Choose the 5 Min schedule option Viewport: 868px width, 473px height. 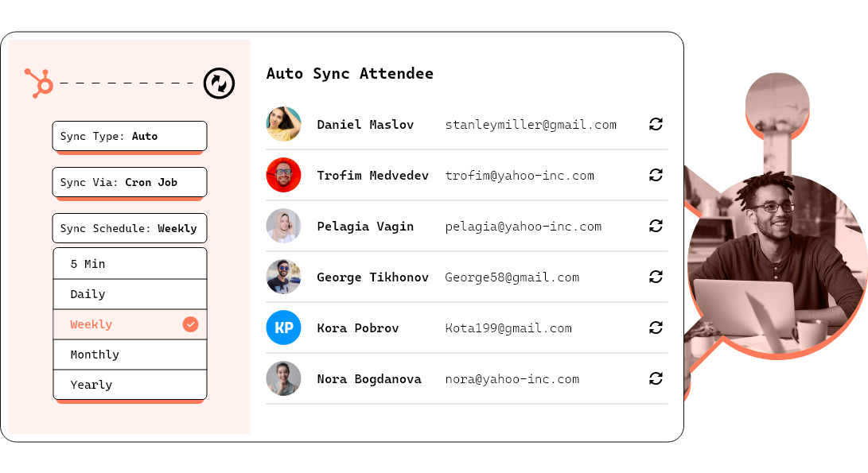click(130, 264)
